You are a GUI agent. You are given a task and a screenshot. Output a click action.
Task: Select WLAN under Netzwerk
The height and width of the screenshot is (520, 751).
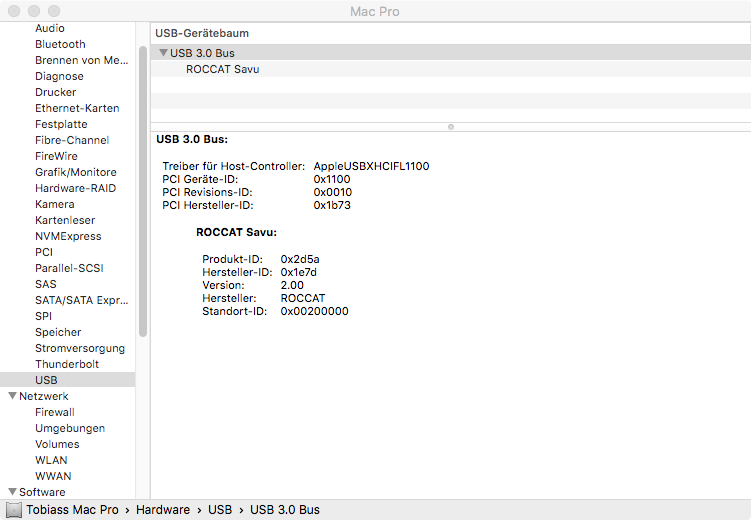pyautogui.click(x=51, y=460)
